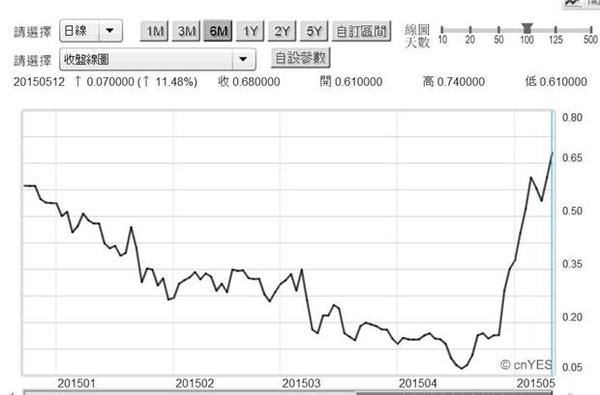Click the closing value 收 0.680000
The image size is (600, 395).
pos(249,82)
